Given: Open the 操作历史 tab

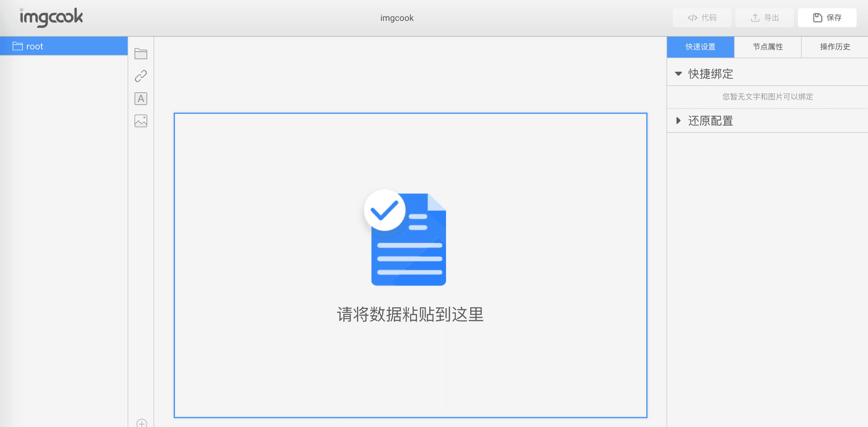Looking at the screenshot, I should pyautogui.click(x=834, y=47).
